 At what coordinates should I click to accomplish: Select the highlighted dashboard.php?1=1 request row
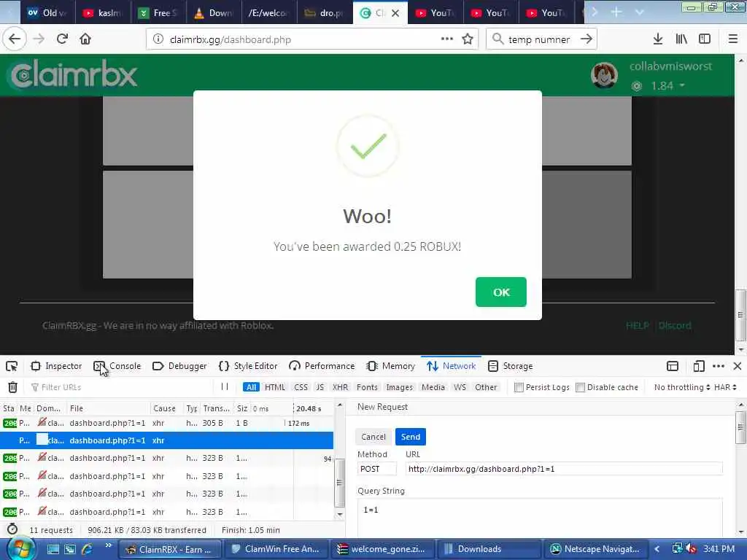click(167, 440)
